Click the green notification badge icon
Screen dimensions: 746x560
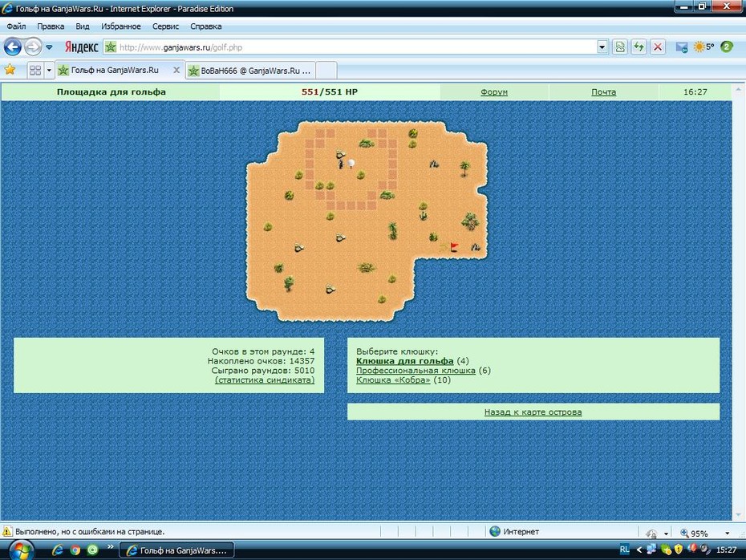[727, 47]
